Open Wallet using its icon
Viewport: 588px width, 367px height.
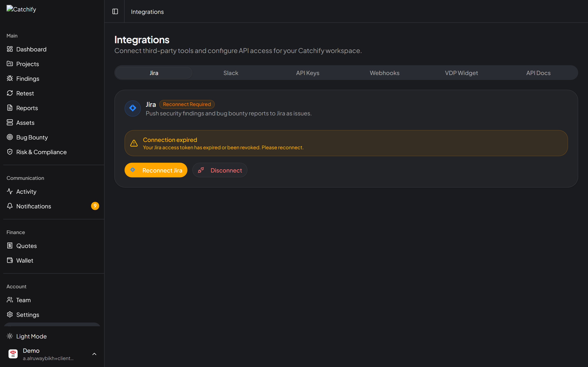(x=10, y=260)
